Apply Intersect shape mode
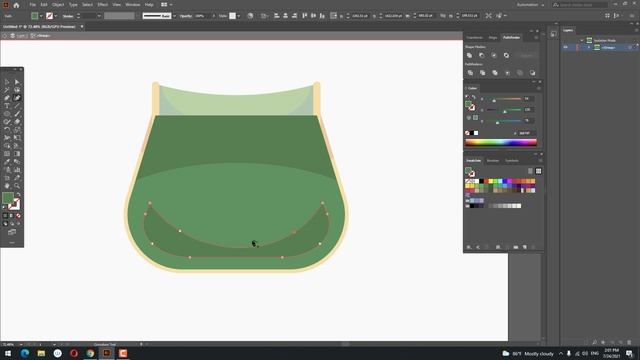The height and width of the screenshot is (360, 640). point(494,56)
